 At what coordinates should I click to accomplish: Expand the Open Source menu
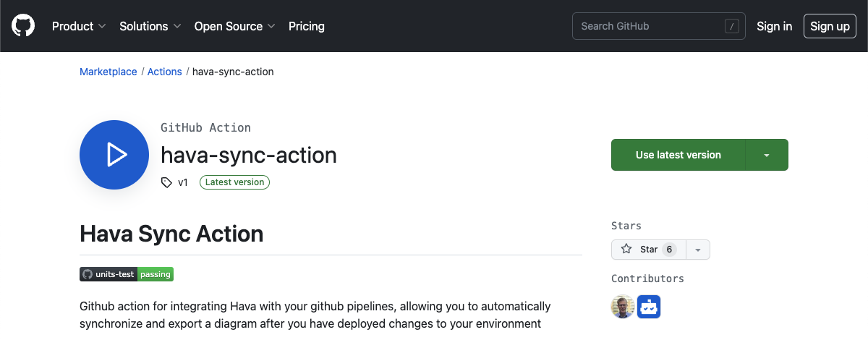pyautogui.click(x=234, y=26)
